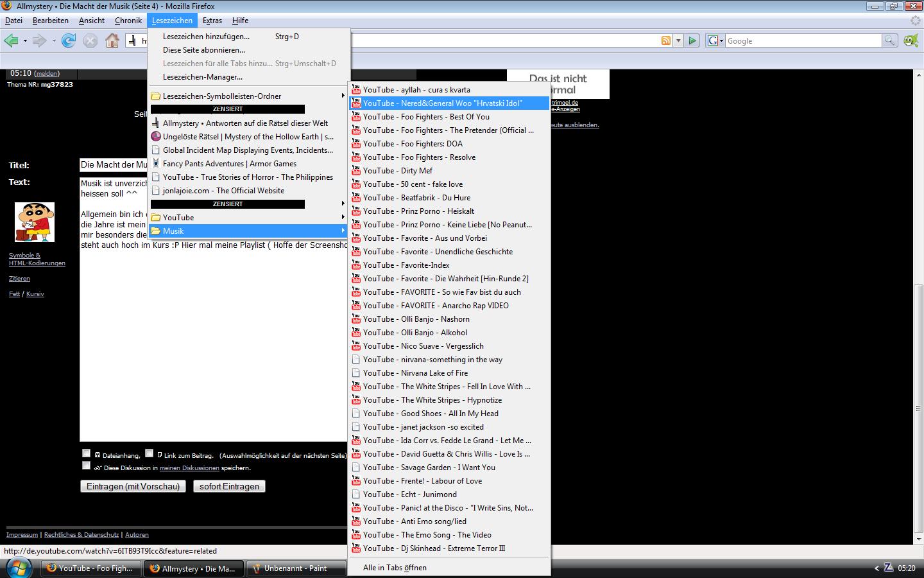924x578 pixels.
Task: Click the YouTube folder icon
Action: pyautogui.click(x=155, y=217)
